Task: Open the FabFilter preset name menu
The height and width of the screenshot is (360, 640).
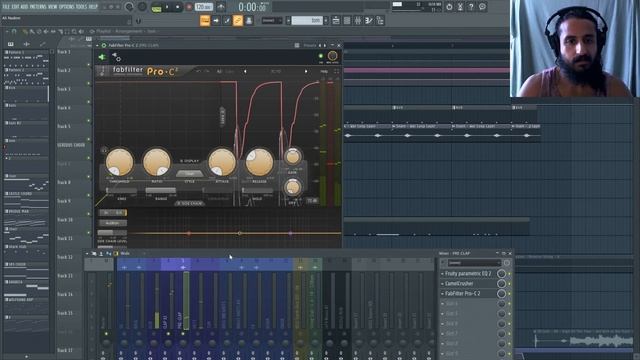Action: click(276, 71)
